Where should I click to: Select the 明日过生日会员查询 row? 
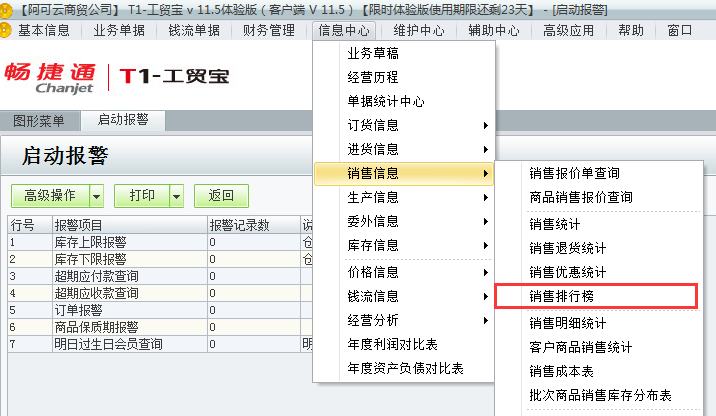click(x=160, y=344)
